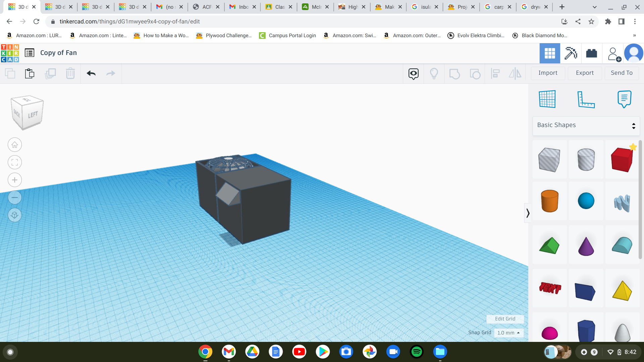This screenshot has height=362, width=644.
Task: Open the Bricks mode icon
Action: click(x=591, y=53)
